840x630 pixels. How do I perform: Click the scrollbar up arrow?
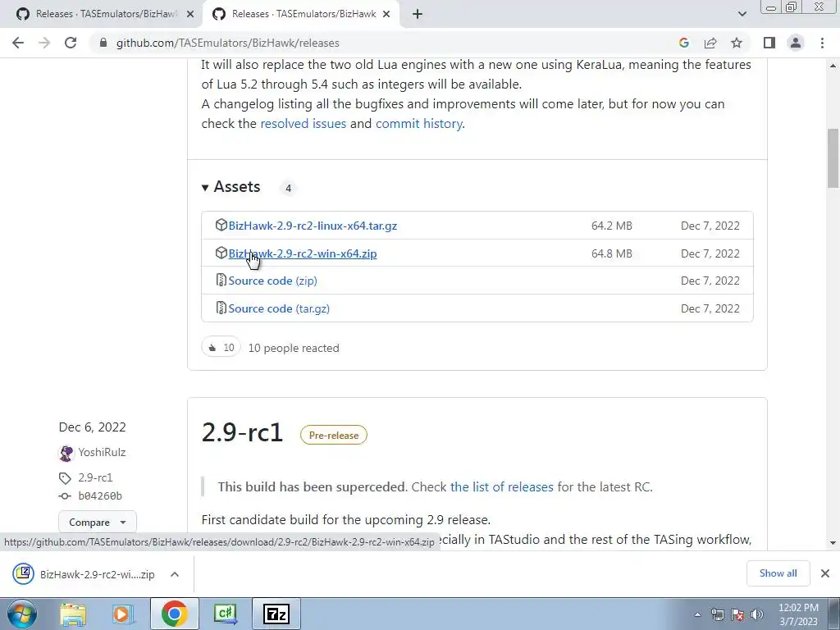pyautogui.click(x=833, y=66)
